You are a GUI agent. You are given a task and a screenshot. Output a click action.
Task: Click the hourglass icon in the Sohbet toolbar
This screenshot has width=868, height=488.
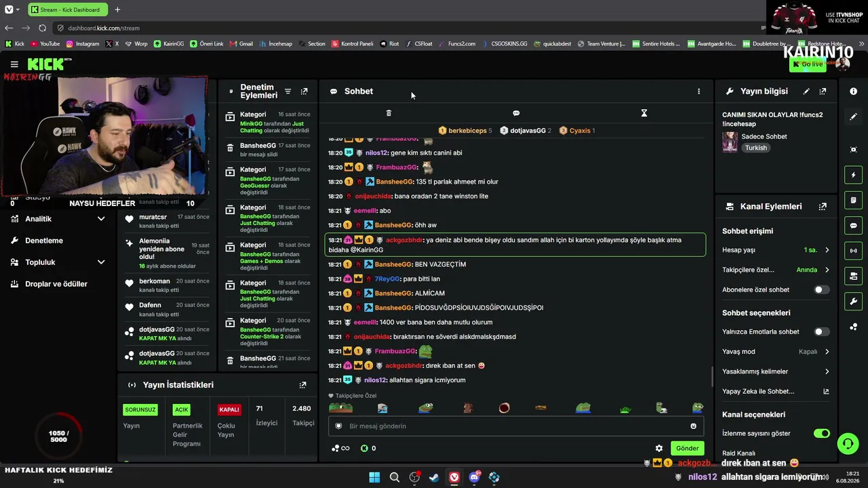(x=644, y=113)
